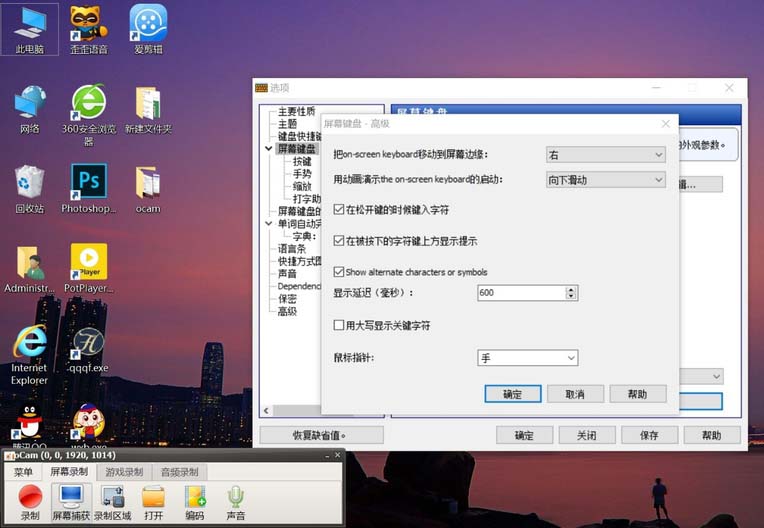Click the 显示延迟 input field showing 600
The image size is (764, 528).
pyautogui.click(x=521, y=293)
